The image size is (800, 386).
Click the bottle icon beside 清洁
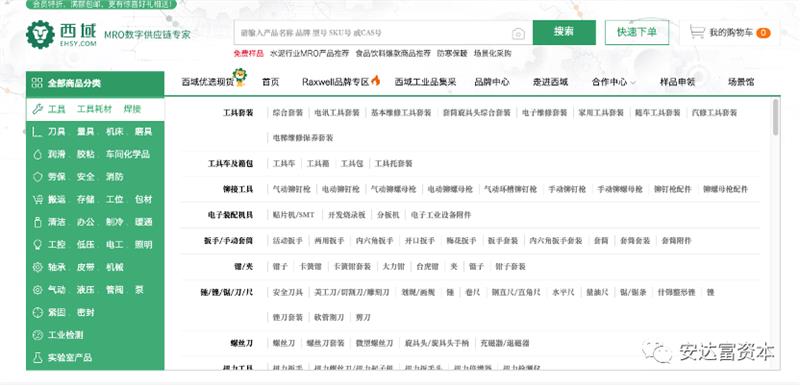37,222
